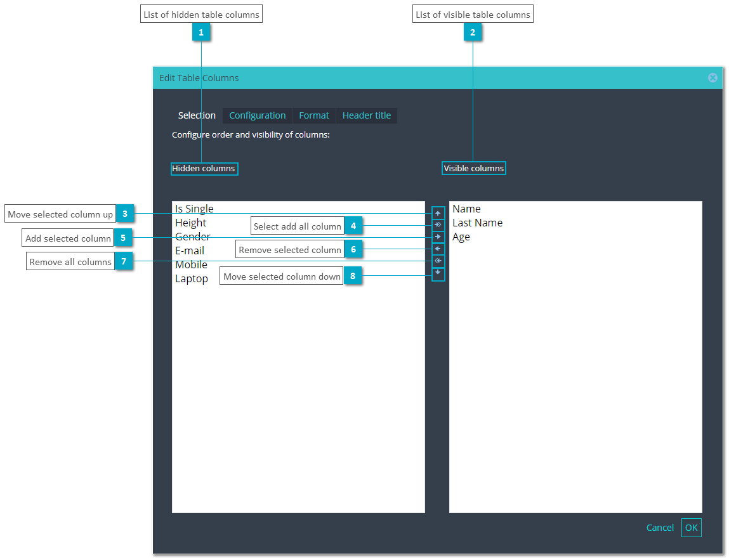Select the "Gender" hidden column
This screenshot has width=729, height=560.
192,237
